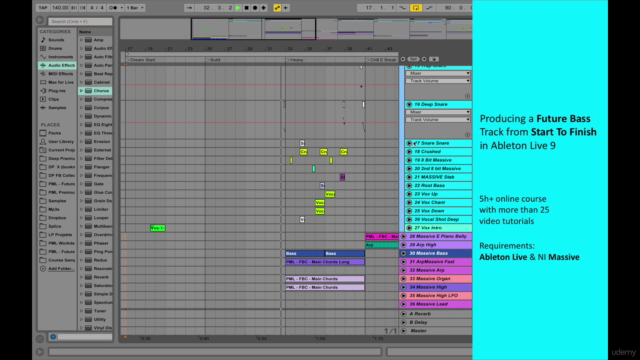
Task: Expand the Tuner effect folder
Action: [x=81, y=311]
